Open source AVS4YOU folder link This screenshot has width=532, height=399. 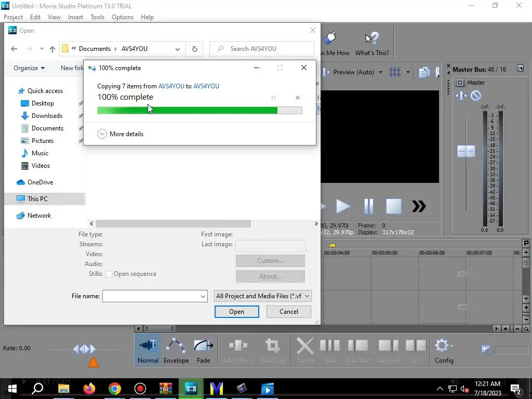[171, 86]
